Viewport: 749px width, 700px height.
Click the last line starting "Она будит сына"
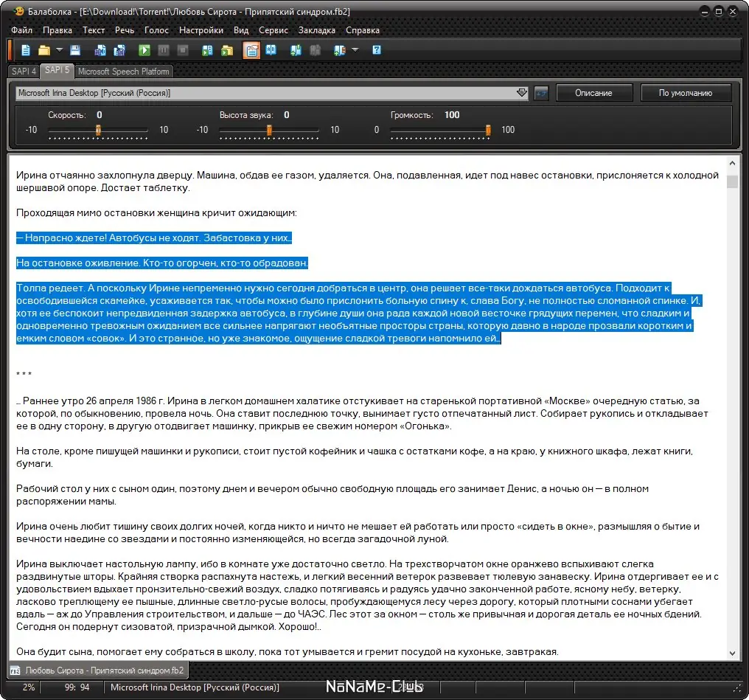click(x=287, y=652)
